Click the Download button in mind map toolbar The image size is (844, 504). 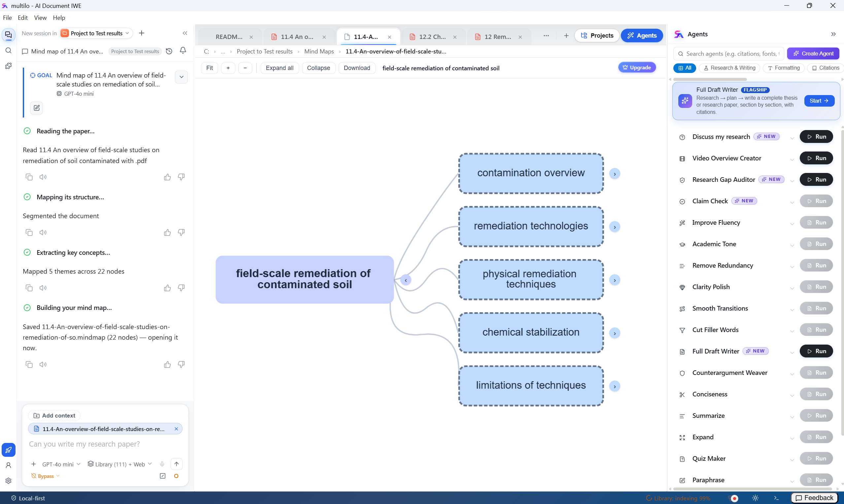356,68
